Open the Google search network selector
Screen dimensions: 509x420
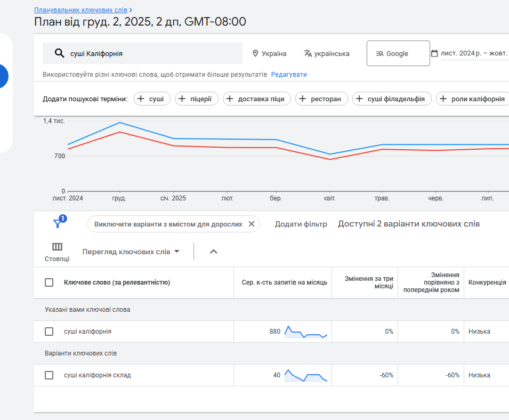coord(398,53)
